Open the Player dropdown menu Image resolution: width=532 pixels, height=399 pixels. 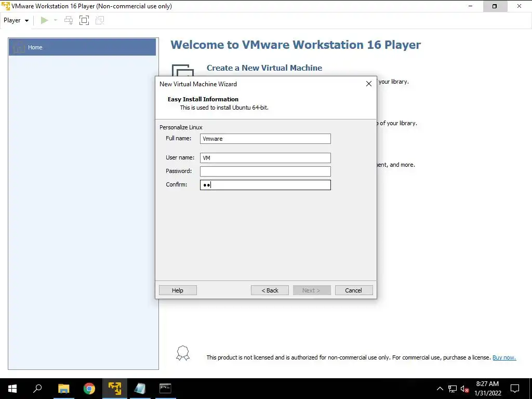pos(16,20)
